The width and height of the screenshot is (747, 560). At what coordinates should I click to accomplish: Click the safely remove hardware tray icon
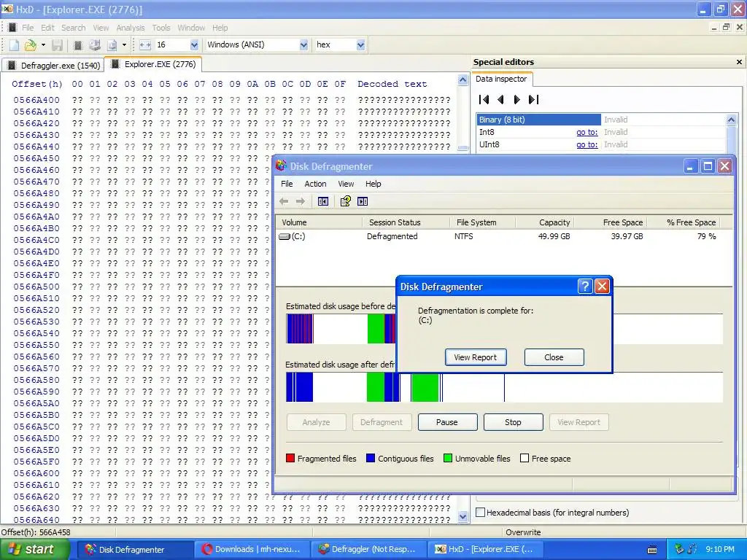tap(679, 549)
